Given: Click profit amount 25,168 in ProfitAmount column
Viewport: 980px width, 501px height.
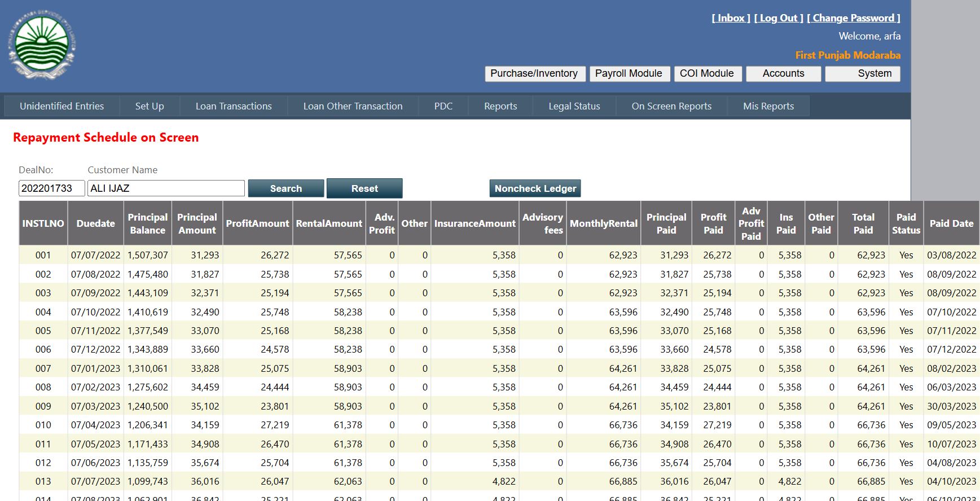Looking at the screenshot, I should (x=258, y=331).
